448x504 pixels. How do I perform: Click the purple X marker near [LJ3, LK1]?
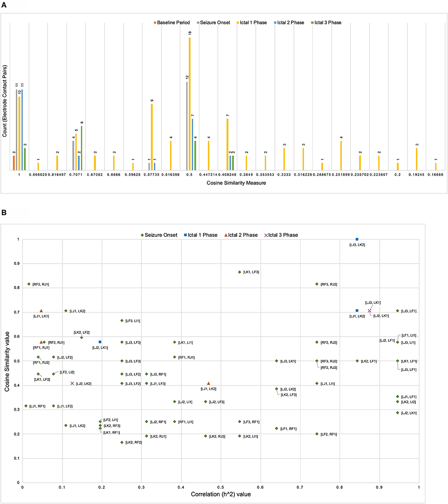tap(369, 311)
